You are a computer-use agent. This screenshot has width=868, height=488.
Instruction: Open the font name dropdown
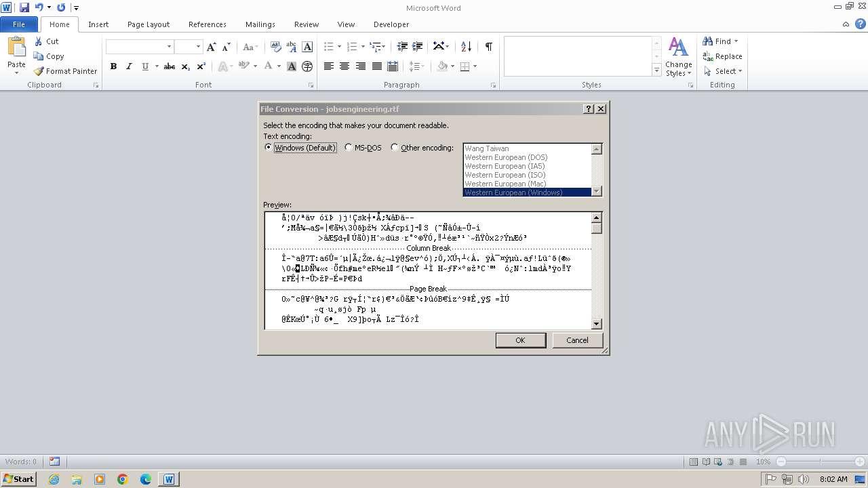point(169,47)
